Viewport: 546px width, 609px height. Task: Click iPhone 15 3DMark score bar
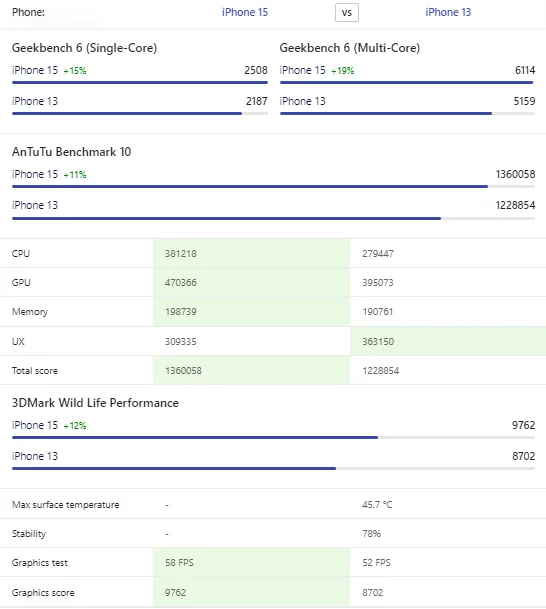pyautogui.click(x=273, y=437)
